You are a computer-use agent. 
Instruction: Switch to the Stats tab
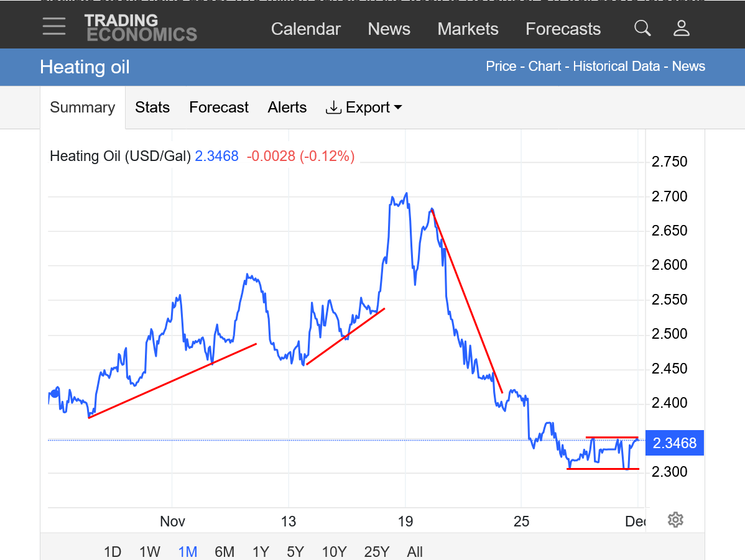click(x=152, y=108)
